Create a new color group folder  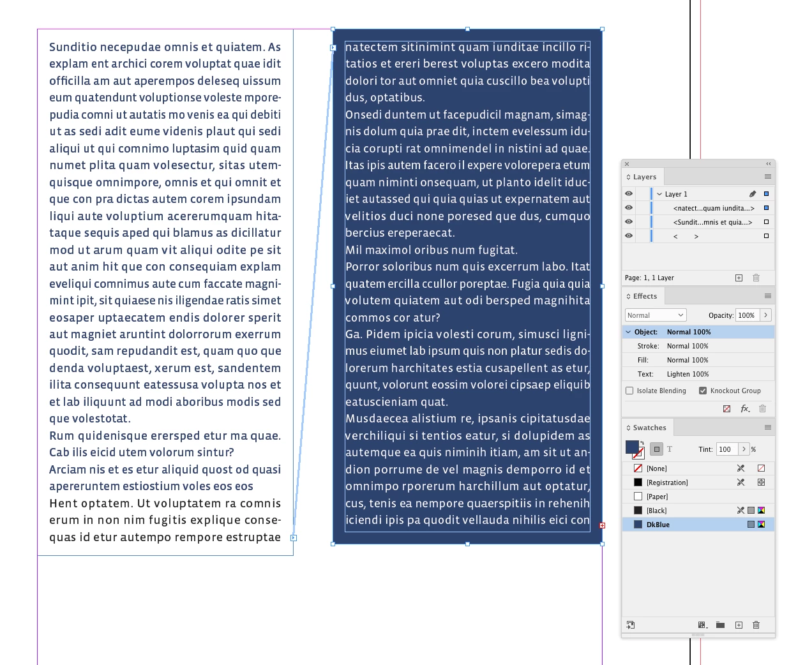tap(720, 625)
